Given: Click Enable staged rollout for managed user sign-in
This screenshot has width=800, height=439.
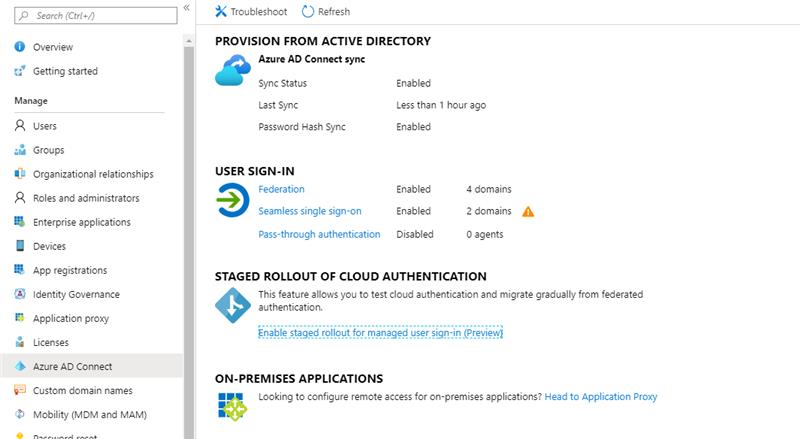Looking at the screenshot, I should click(x=380, y=333).
